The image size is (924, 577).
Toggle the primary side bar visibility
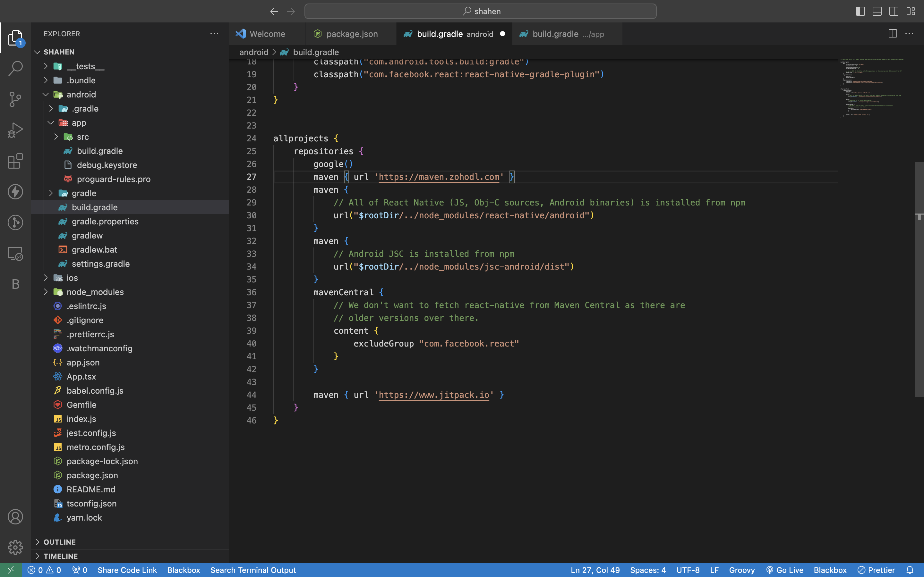pos(860,11)
